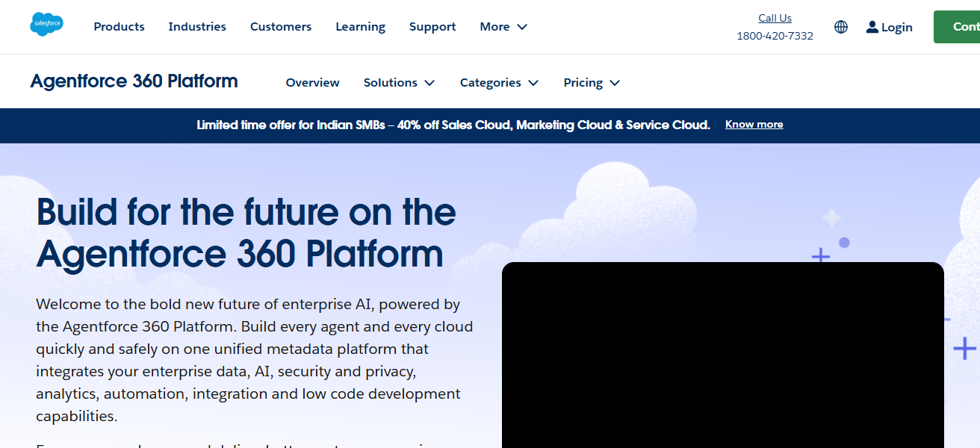Select the Customers menu item
Image resolution: width=980 pixels, height=448 pixels.
[280, 26]
